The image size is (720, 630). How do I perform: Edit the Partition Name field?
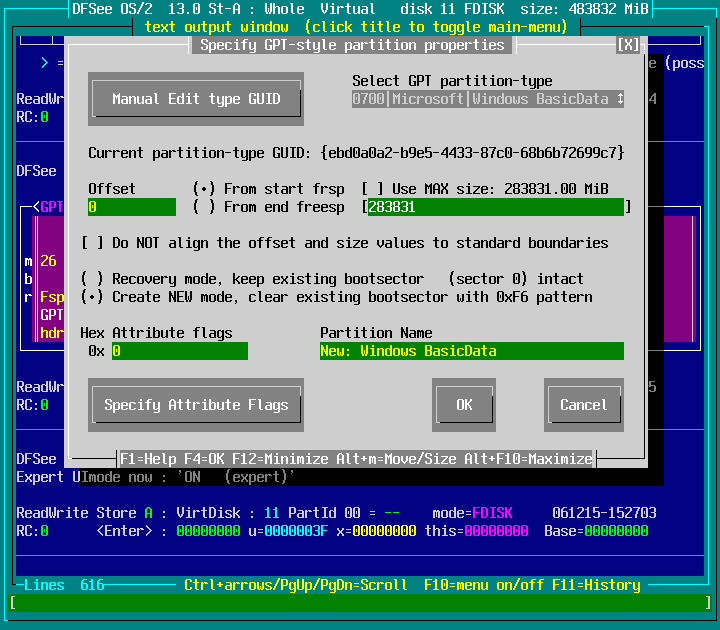click(471, 351)
